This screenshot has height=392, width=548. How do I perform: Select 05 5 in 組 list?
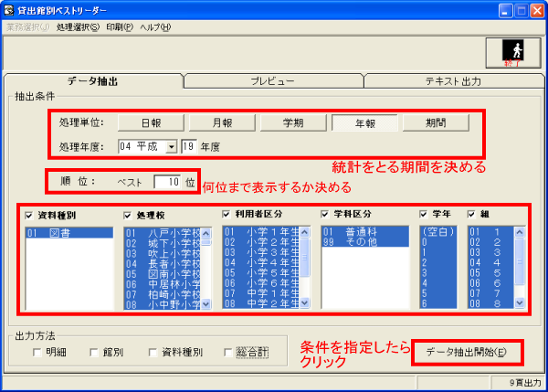(x=491, y=273)
